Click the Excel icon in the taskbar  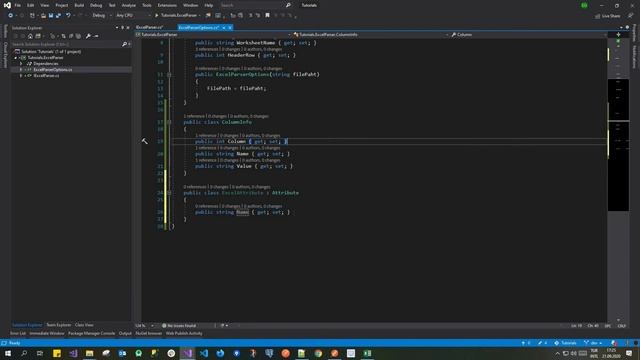367,353
